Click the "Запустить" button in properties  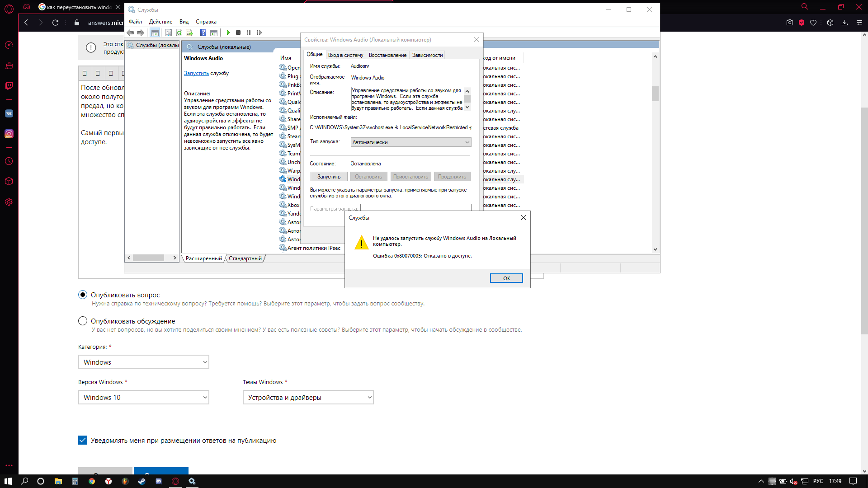[329, 177]
